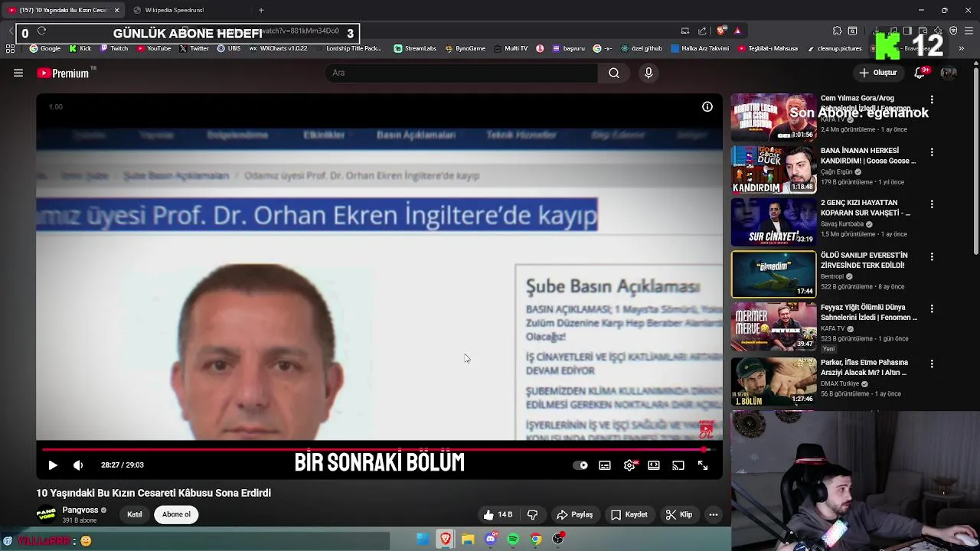Open the YouTube notifications bell
This screenshot has height=551, width=980.
921,73
